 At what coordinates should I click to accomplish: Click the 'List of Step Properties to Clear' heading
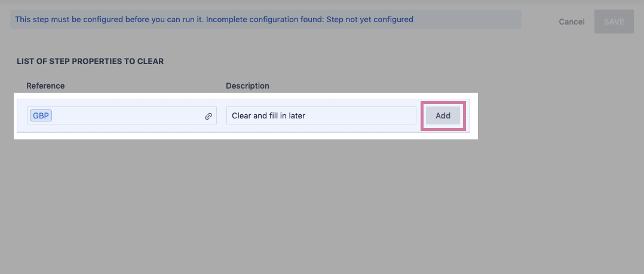click(90, 61)
